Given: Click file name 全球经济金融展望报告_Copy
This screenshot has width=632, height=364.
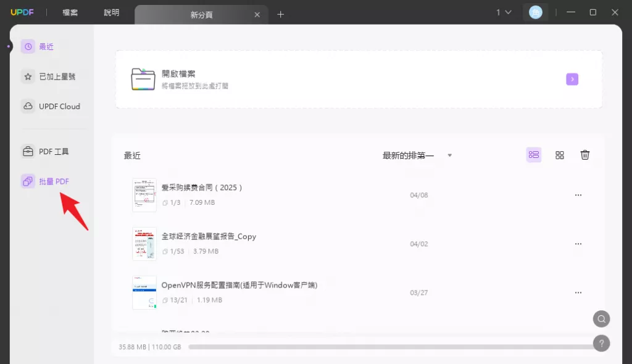Looking at the screenshot, I should point(209,237).
